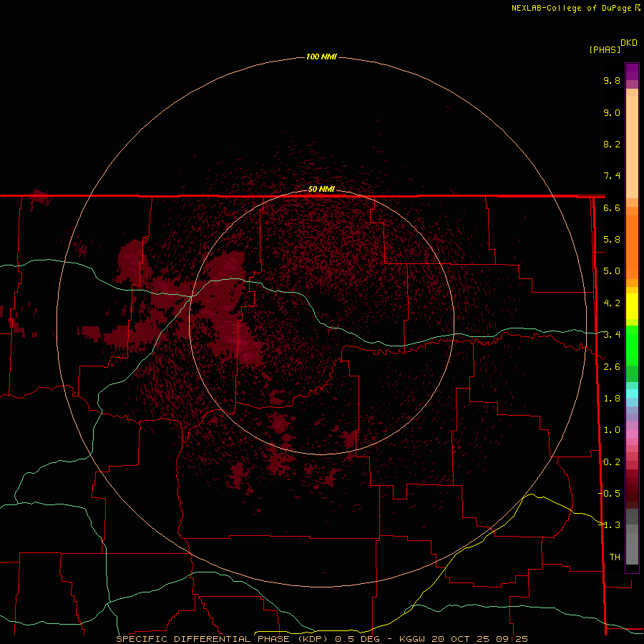This screenshot has height=644, width=644.
Task: Click the 6.6 value on the color scale
Action: pyautogui.click(x=612, y=208)
